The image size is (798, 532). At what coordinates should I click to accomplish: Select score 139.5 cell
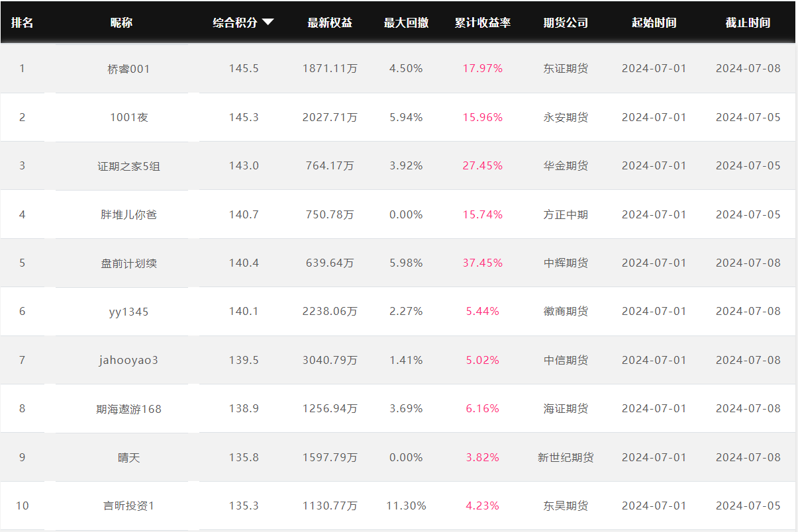click(244, 360)
